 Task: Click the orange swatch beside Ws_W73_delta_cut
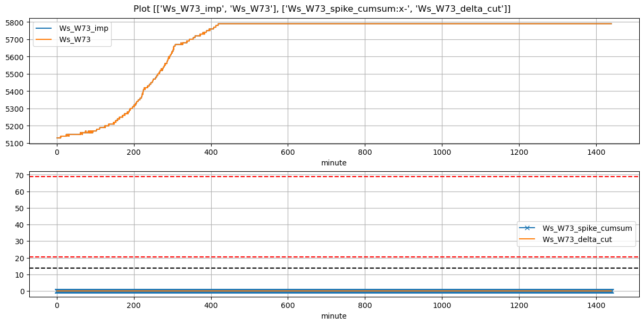click(x=527, y=239)
